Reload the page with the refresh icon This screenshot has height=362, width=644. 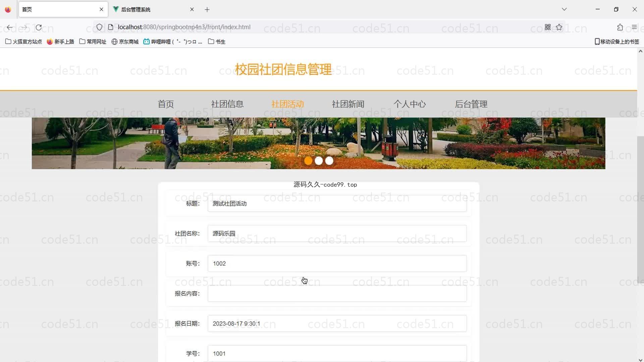[39, 27]
